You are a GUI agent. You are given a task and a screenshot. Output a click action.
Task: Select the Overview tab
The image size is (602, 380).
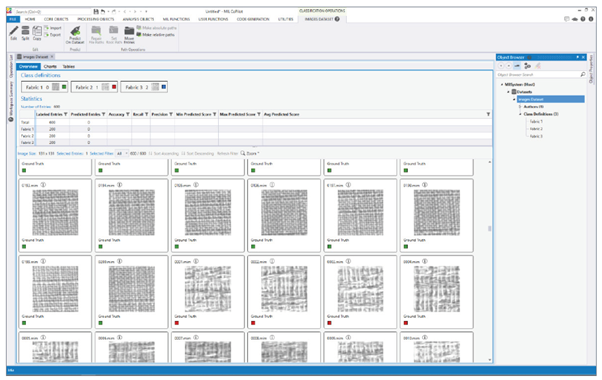coord(28,66)
